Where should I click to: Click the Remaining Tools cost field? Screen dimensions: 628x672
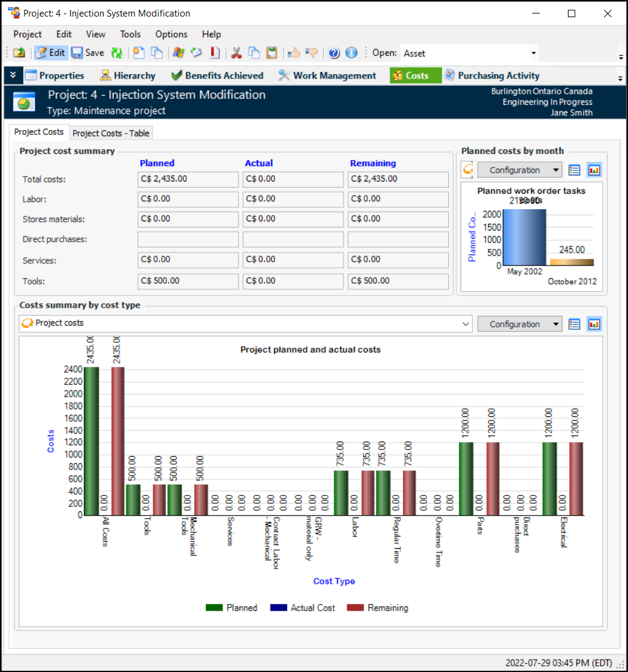[398, 281]
